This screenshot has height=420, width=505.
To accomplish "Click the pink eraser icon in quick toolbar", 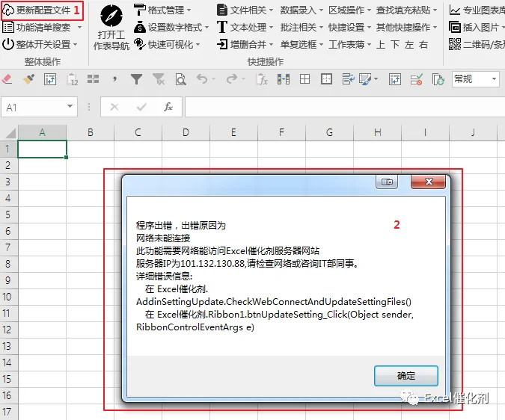I will (7, 78).
